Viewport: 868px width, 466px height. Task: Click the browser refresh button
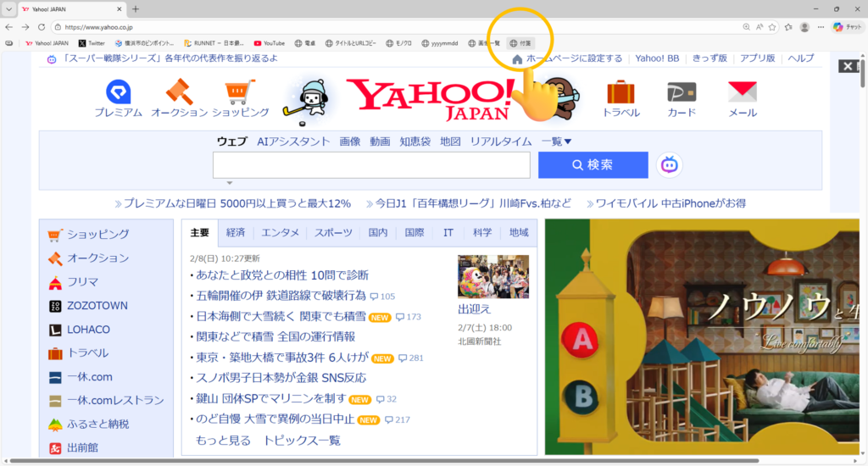(41, 27)
